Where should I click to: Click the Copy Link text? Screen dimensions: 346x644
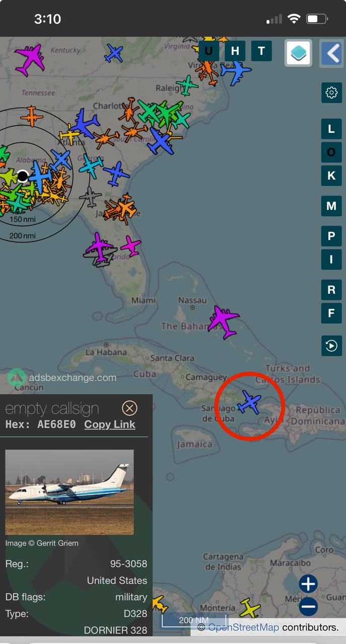coord(110,425)
